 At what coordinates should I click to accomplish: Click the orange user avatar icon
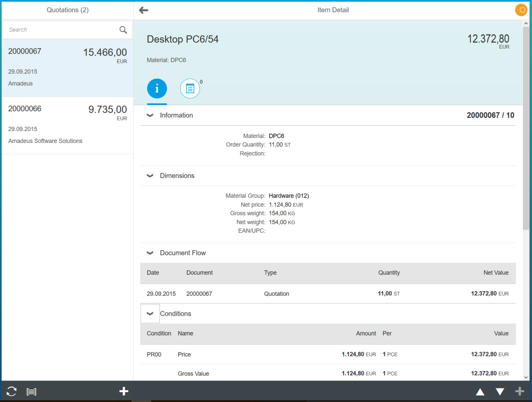(x=521, y=10)
